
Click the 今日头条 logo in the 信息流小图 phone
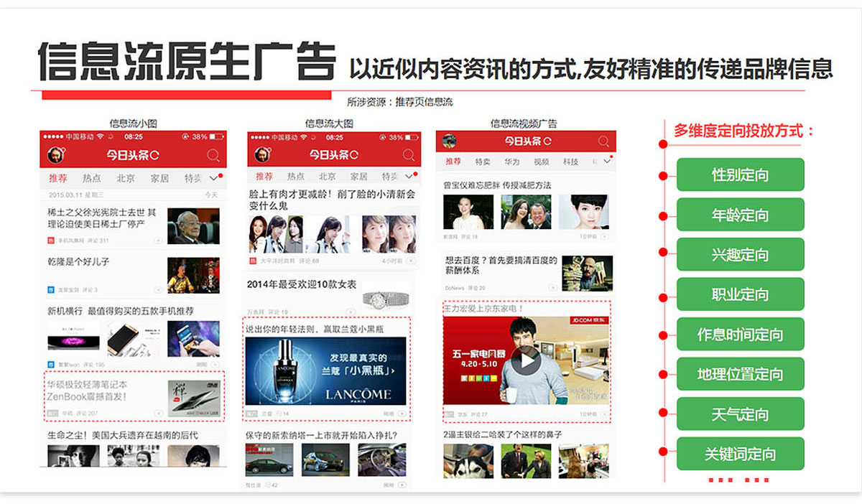pyautogui.click(x=132, y=155)
